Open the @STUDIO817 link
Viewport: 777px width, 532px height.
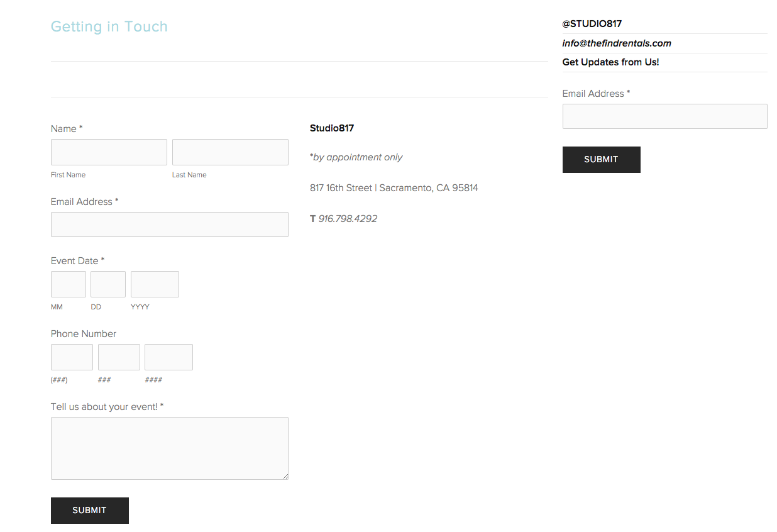592,24
